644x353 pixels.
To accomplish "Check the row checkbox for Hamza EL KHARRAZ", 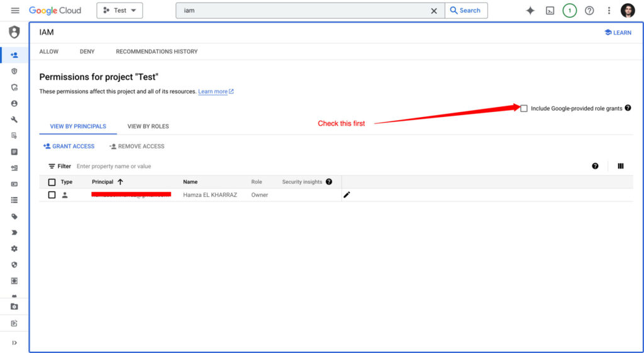I will click(x=52, y=195).
